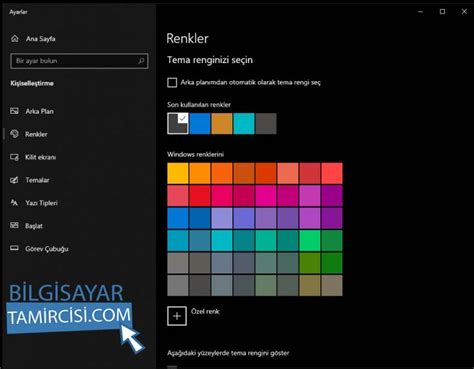Pick salmon sixth swatch in top Windows row

tap(288, 173)
